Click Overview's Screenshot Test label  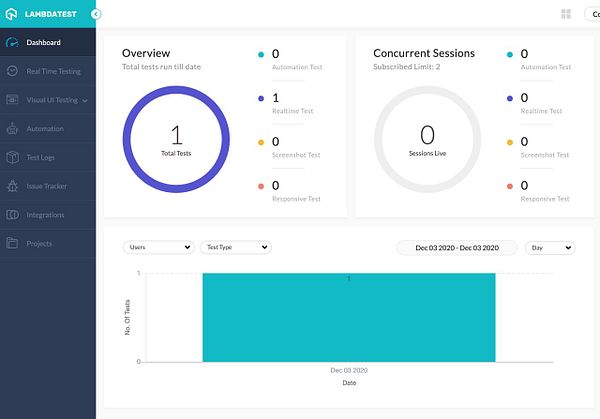[296, 155]
